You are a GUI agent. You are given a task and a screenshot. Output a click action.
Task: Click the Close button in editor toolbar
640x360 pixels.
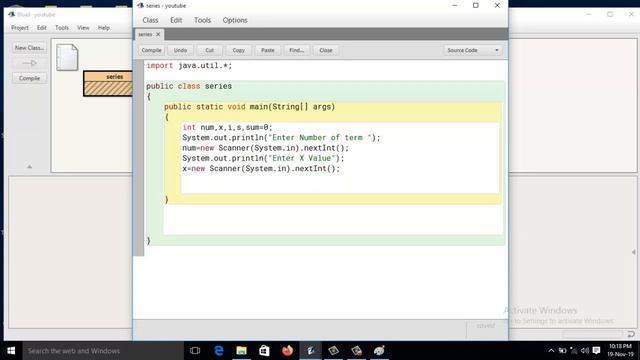tap(326, 50)
